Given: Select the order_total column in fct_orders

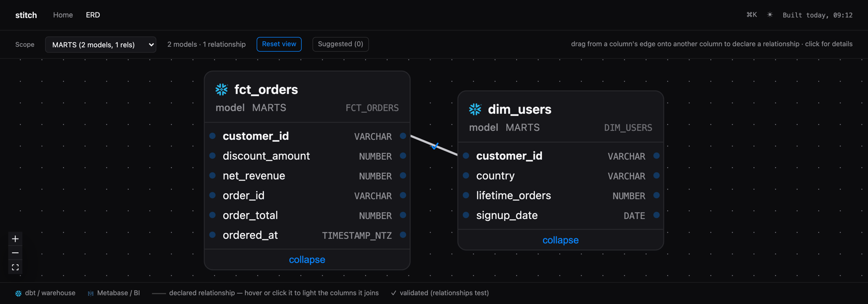Looking at the screenshot, I should (x=307, y=215).
